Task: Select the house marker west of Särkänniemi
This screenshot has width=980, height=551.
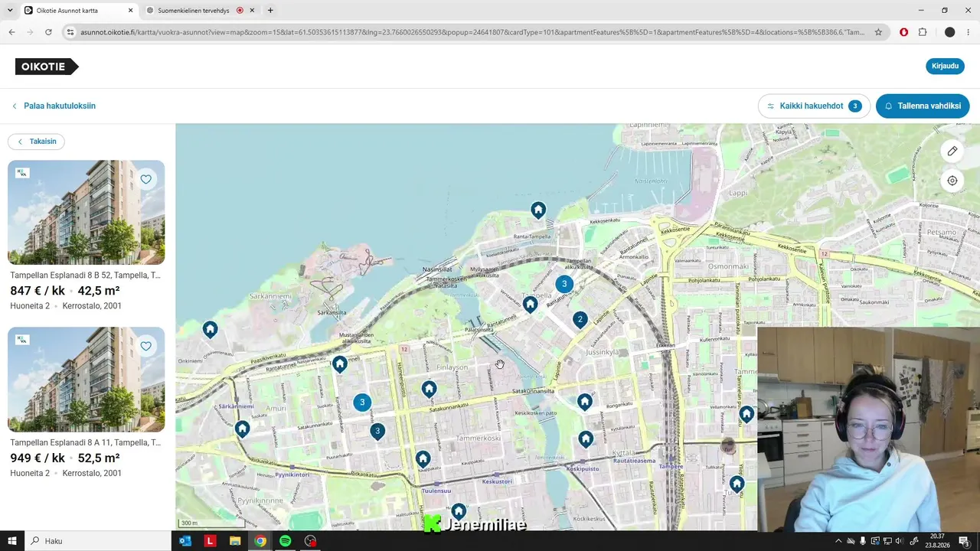Action: coord(210,330)
